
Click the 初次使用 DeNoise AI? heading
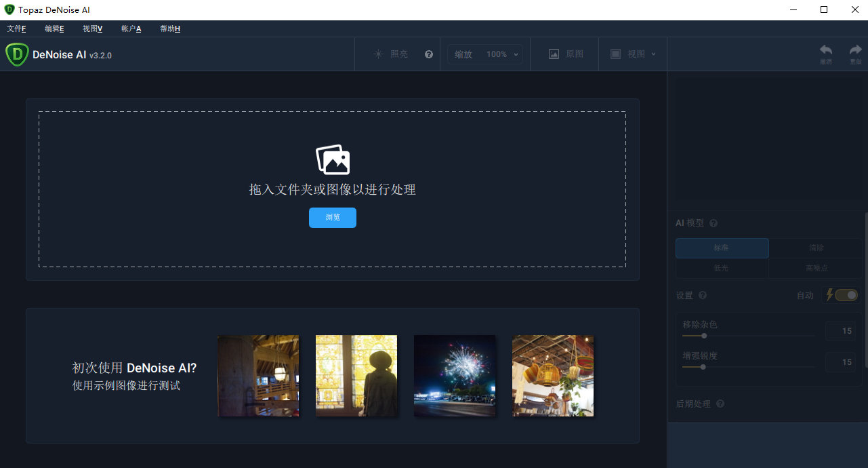pyautogui.click(x=135, y=368)
